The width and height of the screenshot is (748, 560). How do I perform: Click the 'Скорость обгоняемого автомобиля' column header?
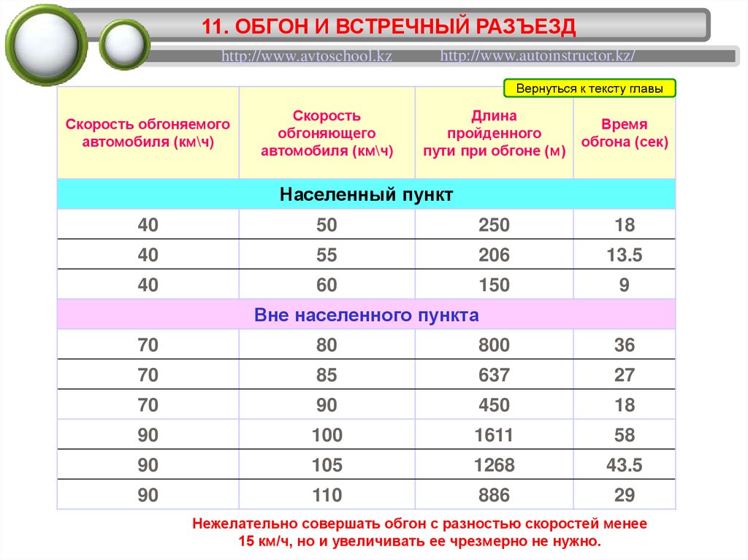[x=148, y=133]
